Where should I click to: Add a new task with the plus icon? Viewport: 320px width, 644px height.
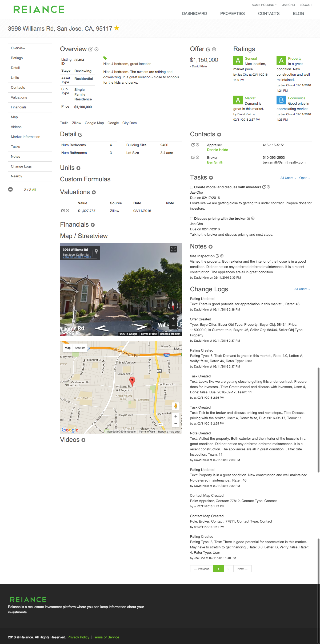point(211,178)
